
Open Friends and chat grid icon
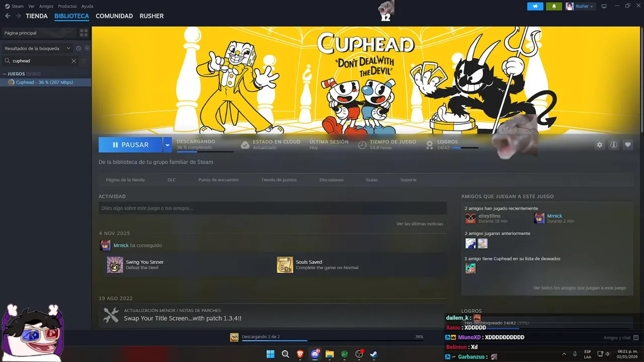636,338
